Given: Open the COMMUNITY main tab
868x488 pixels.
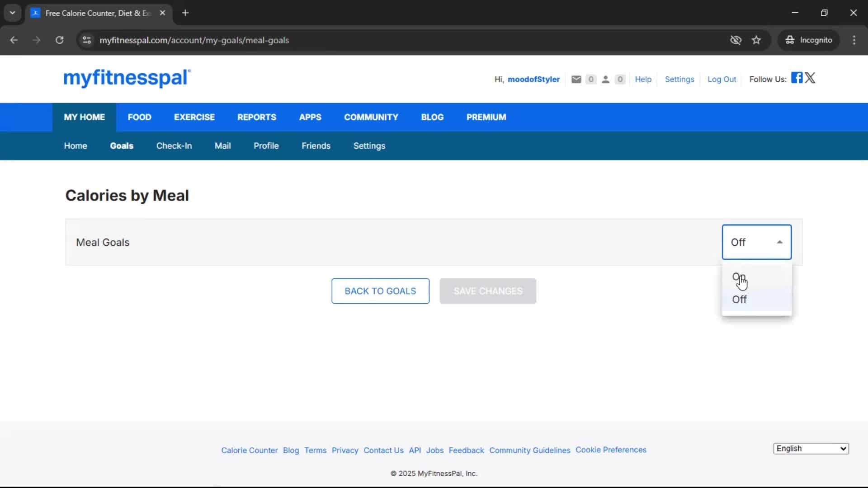Looking at the screenshot, I should [x=371, y=117].
